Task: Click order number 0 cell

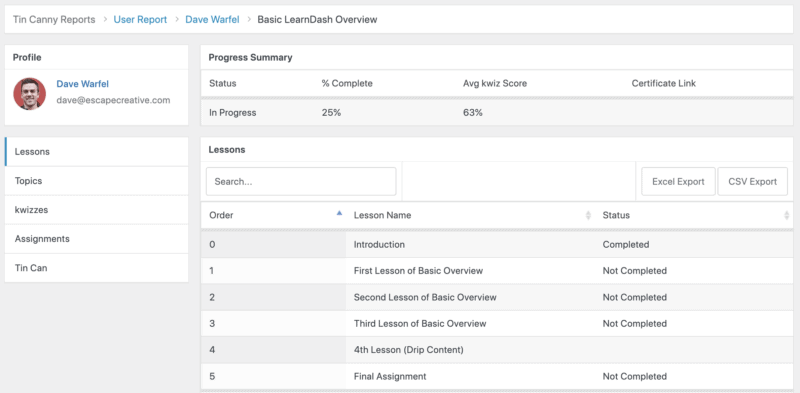Action: (x=273, y=244)
